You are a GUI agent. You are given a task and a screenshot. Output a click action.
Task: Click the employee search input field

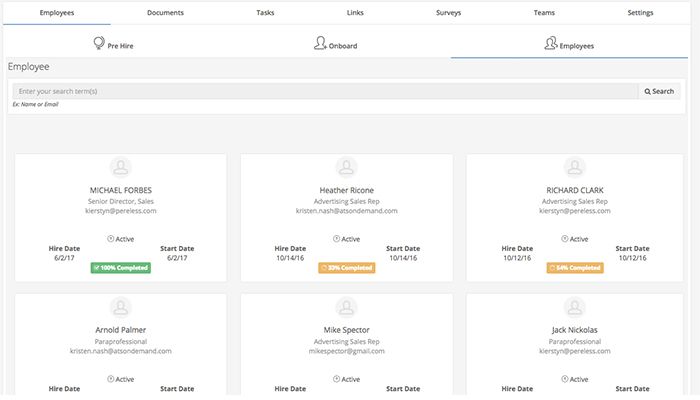(x=325, y=91)
